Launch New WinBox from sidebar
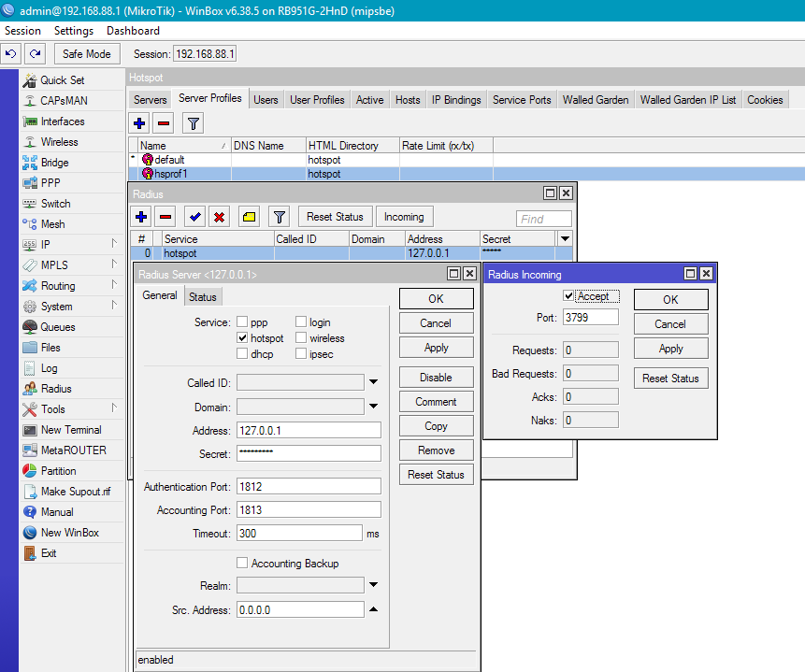Screen dimensions: 805x672 pyautogui.click(x=70, y=533)
